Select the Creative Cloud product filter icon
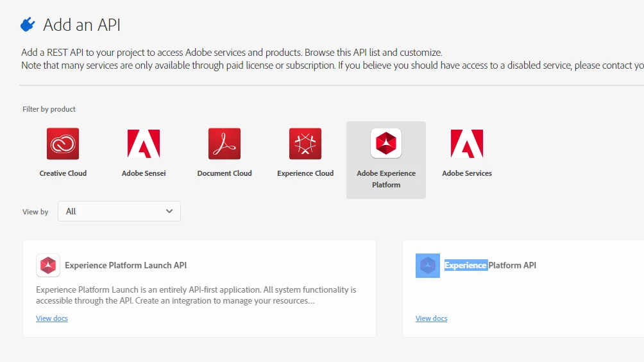Image resolution: width=644 pixels, height=362 pixels. [x=63, y=144]
